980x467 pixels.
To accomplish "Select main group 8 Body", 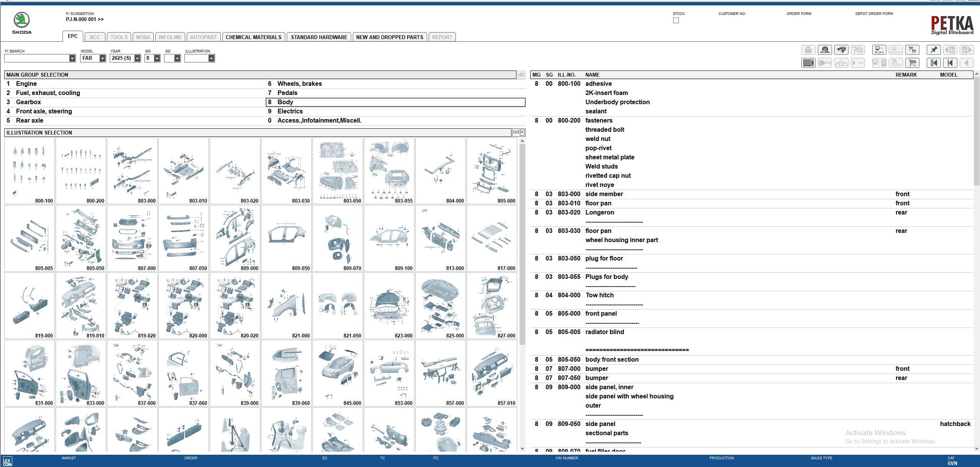I will pyautogui.click(x=286, y=102).
